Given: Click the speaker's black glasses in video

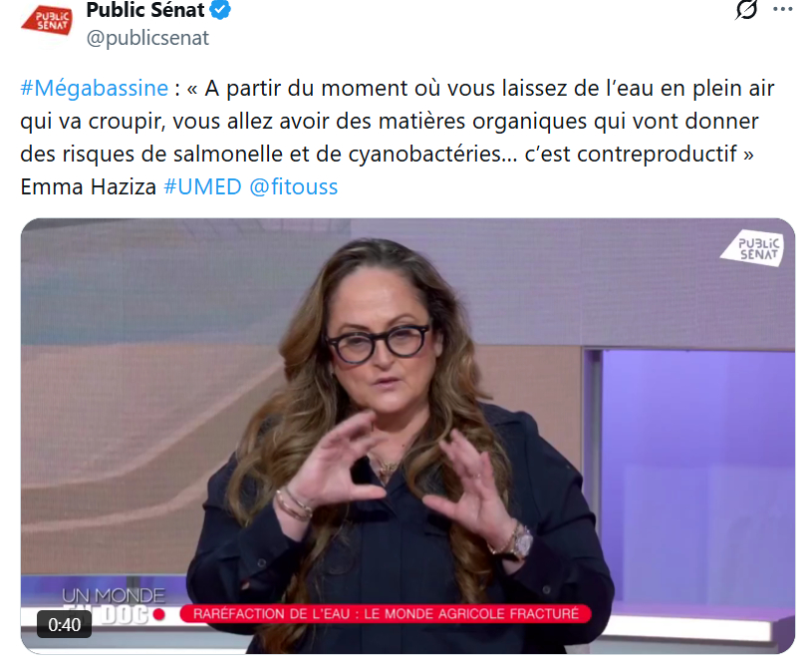Looking at the screenshot, I should tap(378, 343).
